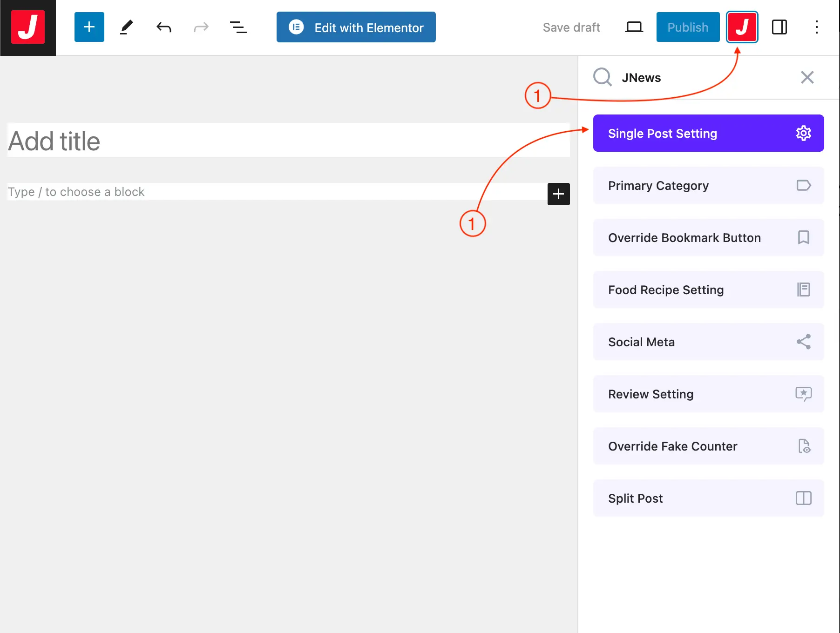
Task: Undo the last change
Action: point(163,27)
